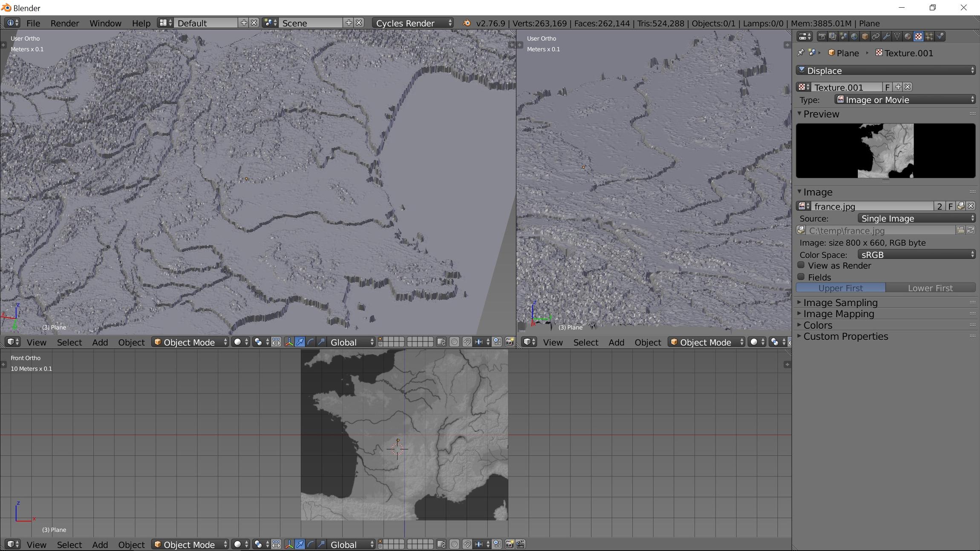Browse textures with the Texture.001 checker selector

pyautogui.click(x=804, y=87)
